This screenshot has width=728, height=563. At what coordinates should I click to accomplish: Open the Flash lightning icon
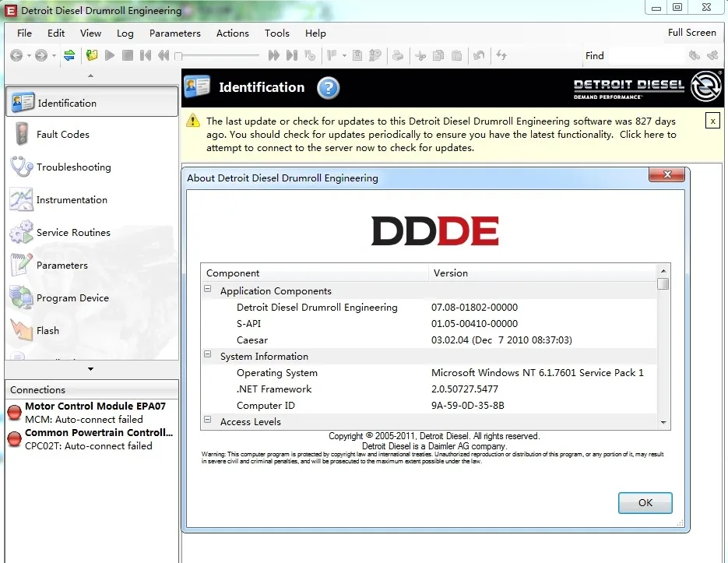click(x=21, y=331)
